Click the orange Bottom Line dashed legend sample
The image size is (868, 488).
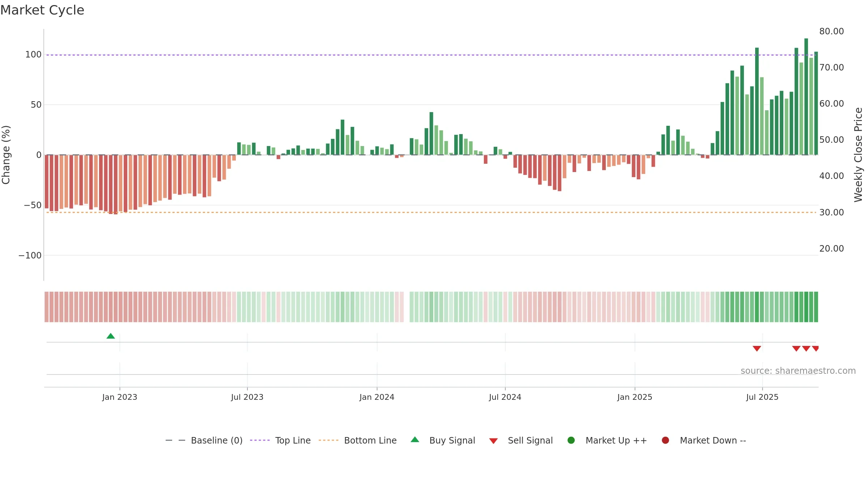tap(328, 440)
